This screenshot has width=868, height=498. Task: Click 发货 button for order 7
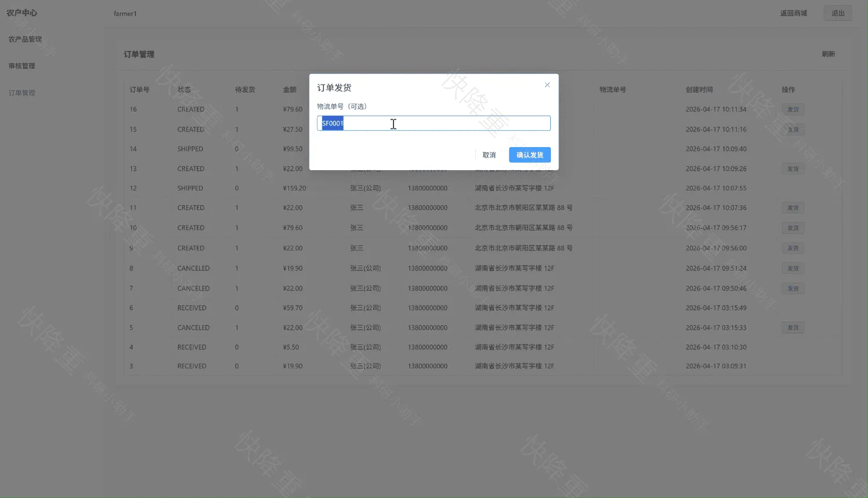pyautogui.click(x=793, y=288)
